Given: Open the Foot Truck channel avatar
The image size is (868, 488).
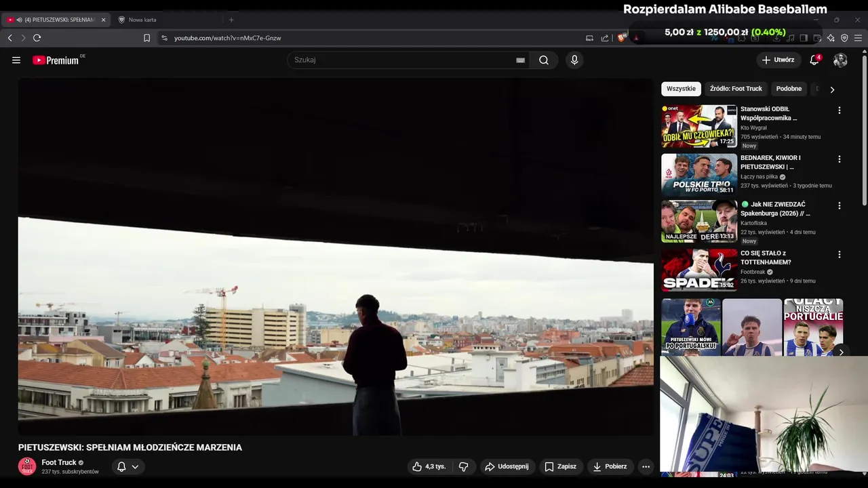Looking at the screenshot, I should pyautogui.click(x=27, y=466).
